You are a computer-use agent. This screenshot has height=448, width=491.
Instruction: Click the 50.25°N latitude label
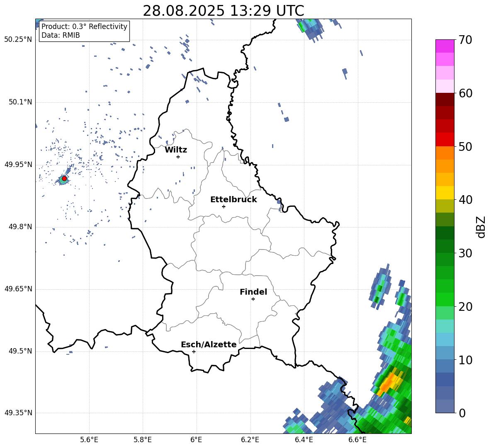[x=18, y=40]
